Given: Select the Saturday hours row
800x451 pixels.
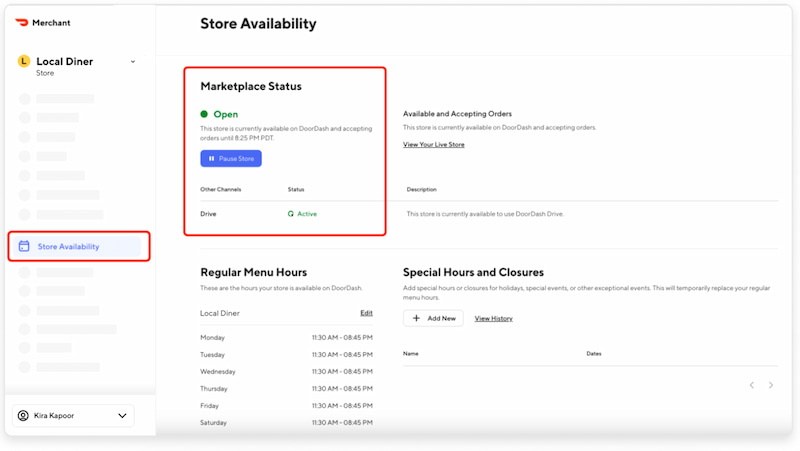Looking at the screenshot, I should tap(286, 423).
